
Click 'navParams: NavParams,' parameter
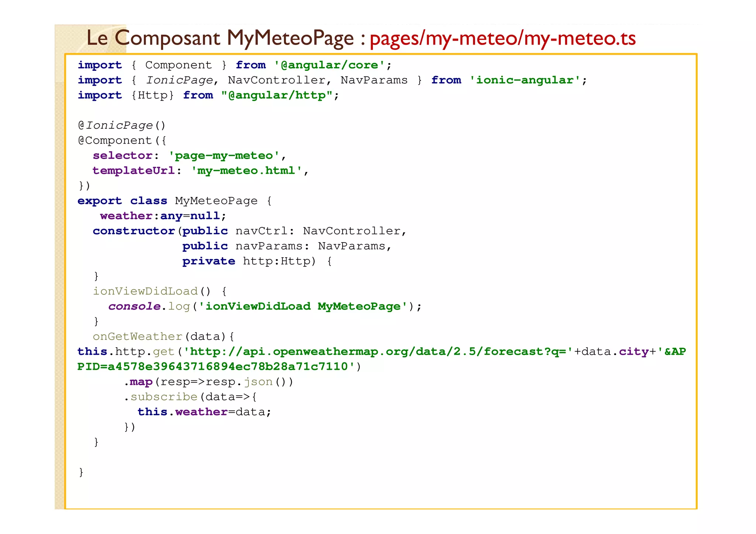click(313, 246)
